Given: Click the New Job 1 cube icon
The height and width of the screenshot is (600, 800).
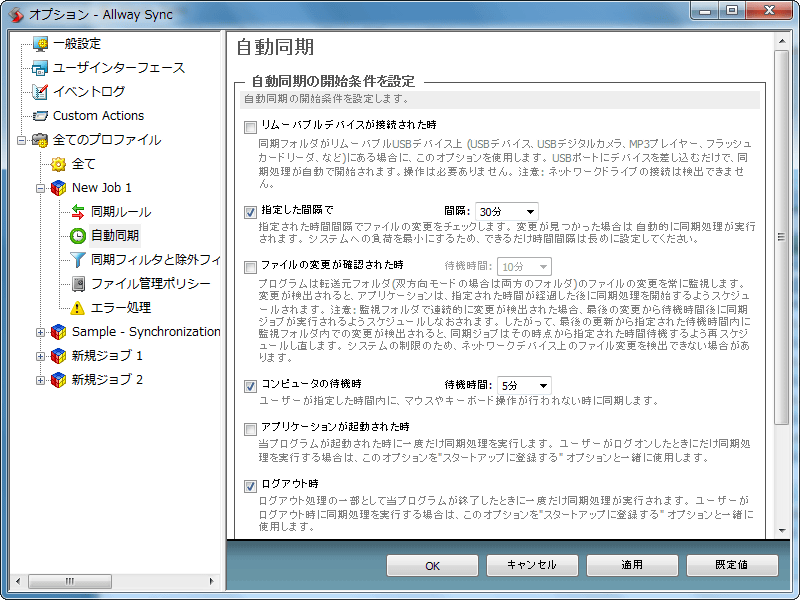Looking at the screenshot, I should [x=59, y=188].
